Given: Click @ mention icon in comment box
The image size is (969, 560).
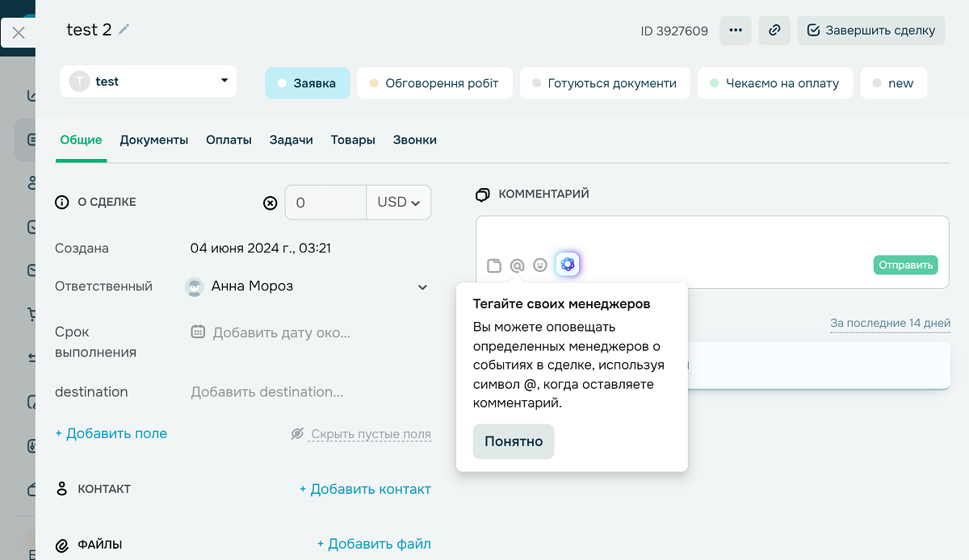Looking at the screenshot, I should pos(518,265).
